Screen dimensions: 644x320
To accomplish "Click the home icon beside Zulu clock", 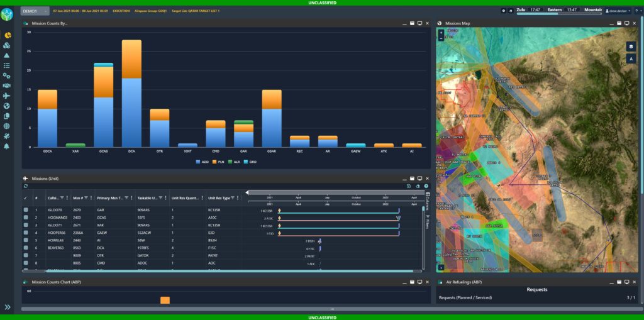I will (511, 11).
